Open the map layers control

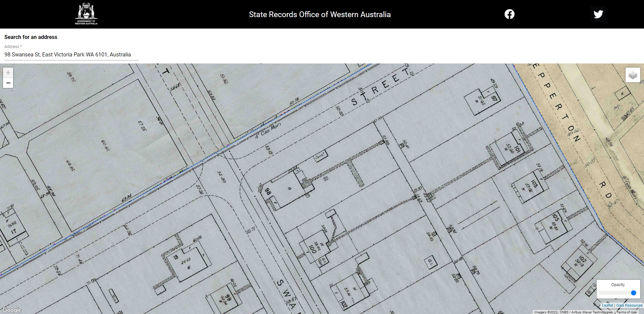tap(633, 75)
